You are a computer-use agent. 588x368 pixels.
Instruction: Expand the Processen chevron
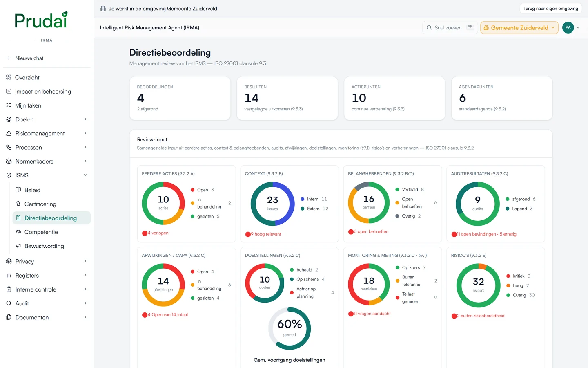coord(85,147)
